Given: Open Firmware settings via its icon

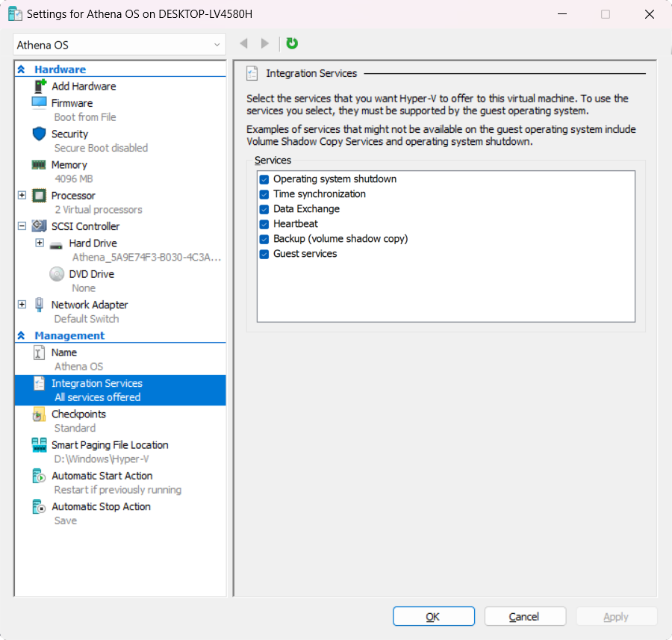Looking at the screenshot, I should [39, 102].
